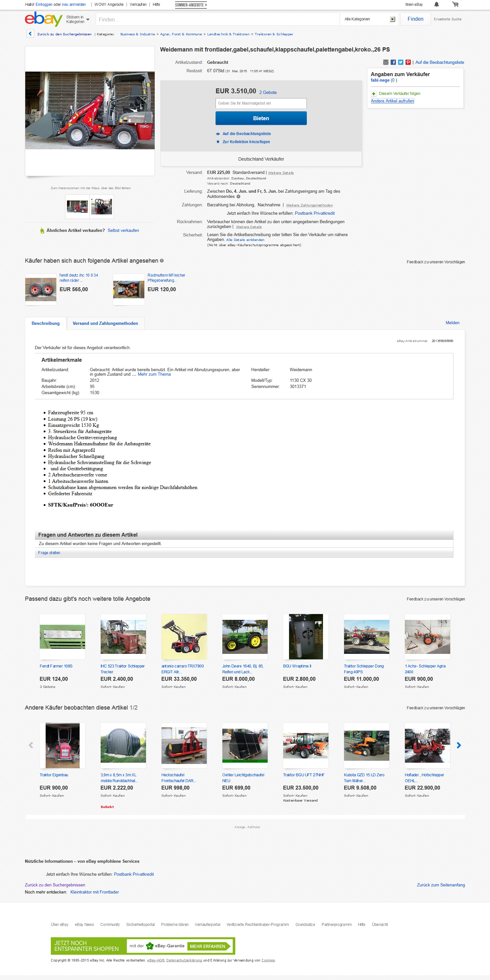Click the eye icon by Beobachtungsliste
This screenshot has width=490, height=980.
pyautogui.click(x=218, y=134)
